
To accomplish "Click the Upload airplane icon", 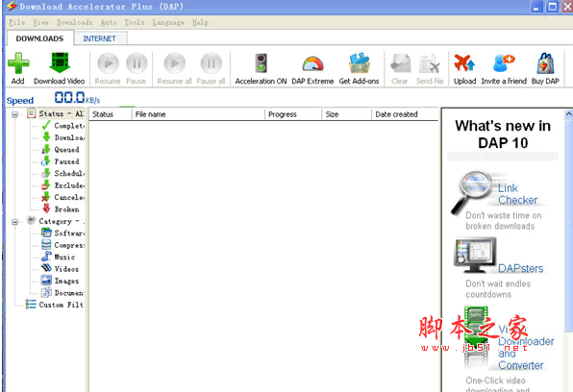I will point(464,62).
